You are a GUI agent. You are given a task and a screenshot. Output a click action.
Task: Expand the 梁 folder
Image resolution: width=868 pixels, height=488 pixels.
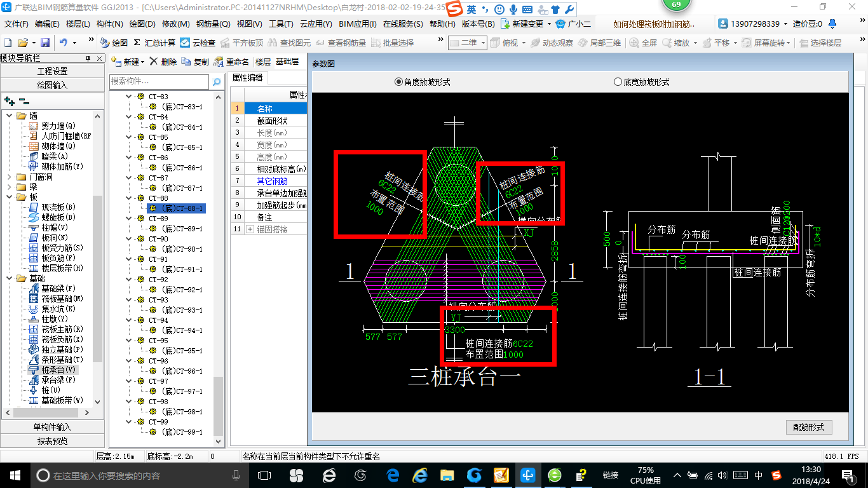pos(10,187)
